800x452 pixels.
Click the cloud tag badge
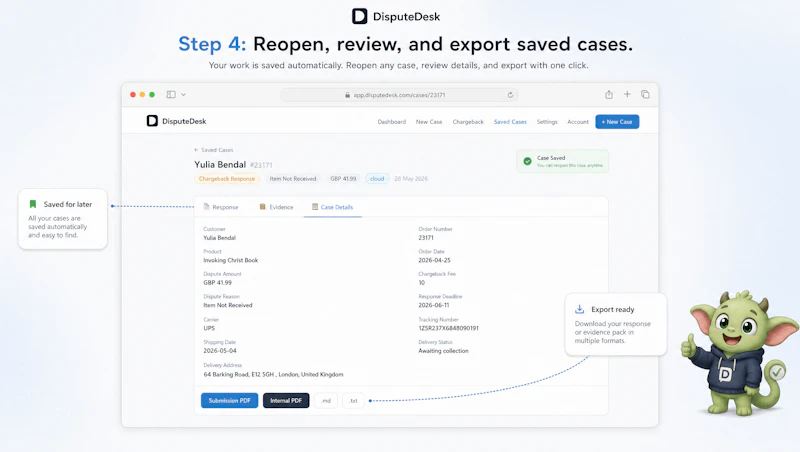[377, 179]
